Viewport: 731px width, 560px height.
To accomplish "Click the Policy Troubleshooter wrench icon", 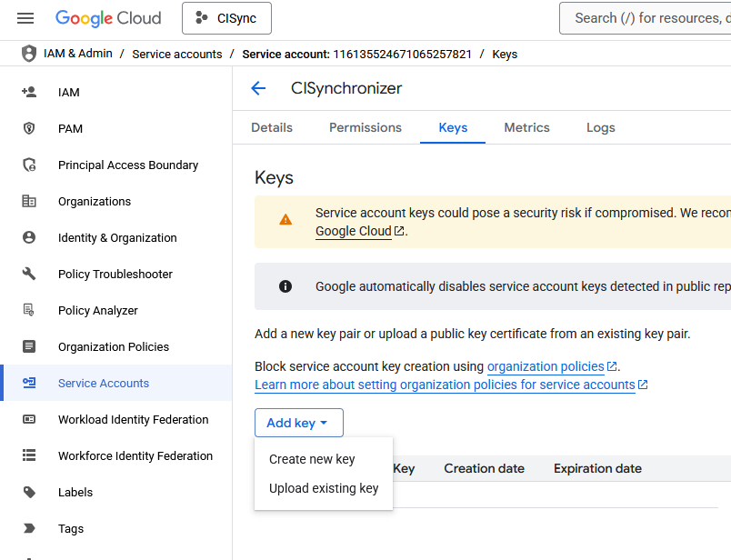I will (x=29, y=274).
